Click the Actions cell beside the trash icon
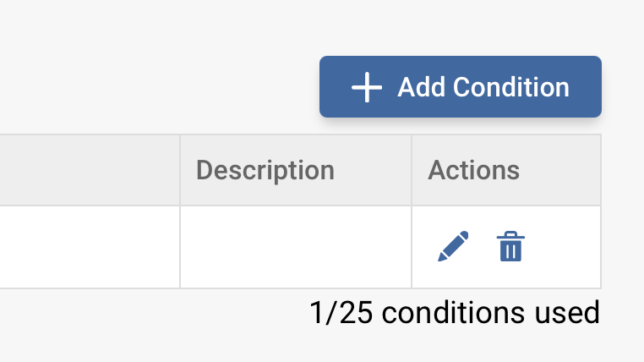Screen dimensions: 644x362 click(562, 247)
